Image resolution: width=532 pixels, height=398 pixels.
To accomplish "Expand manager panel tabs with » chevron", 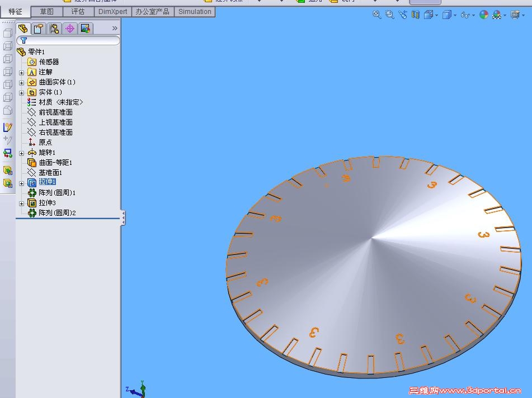I will [x=115, y=29].
